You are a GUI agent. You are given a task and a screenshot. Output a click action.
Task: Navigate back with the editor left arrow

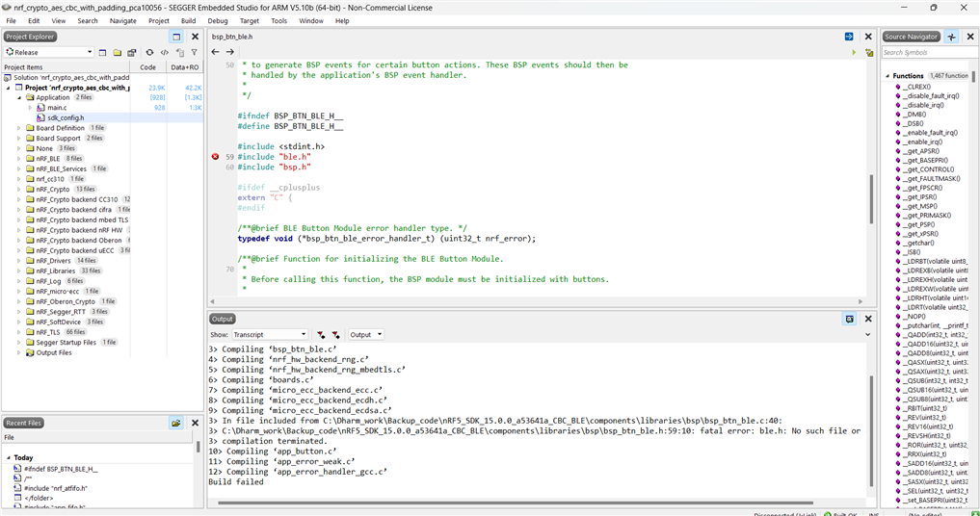pyautogui.click(x=216, y=52)
